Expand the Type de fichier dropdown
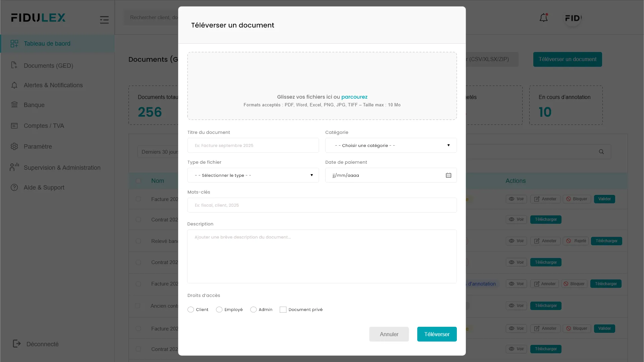The image size is (644, 362). coord(253,175)
